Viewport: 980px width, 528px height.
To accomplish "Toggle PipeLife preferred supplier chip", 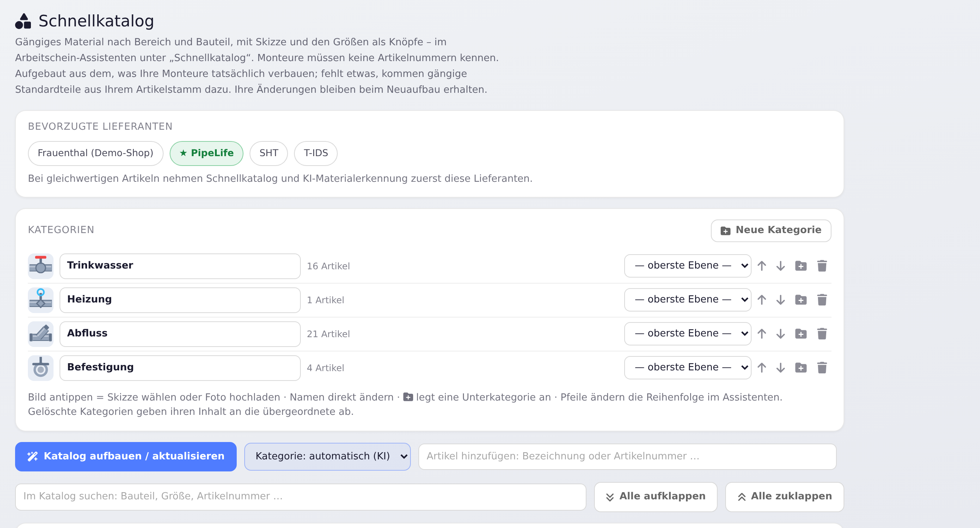I will (x=206, y=153).
